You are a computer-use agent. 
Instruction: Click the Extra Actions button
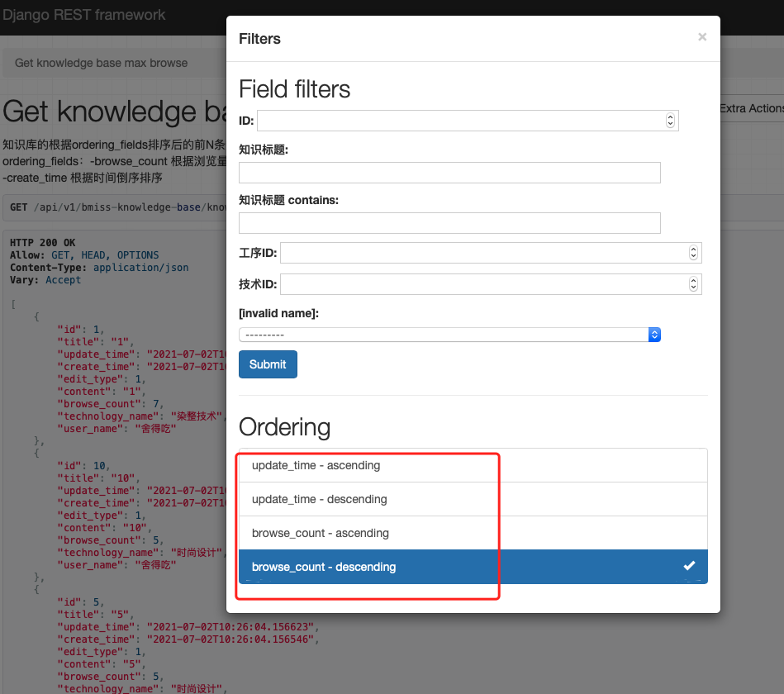coord(752,108)
